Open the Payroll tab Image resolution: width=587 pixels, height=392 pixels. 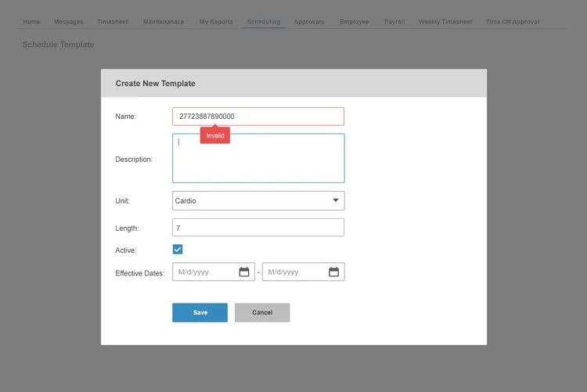(x=394, y=22)
